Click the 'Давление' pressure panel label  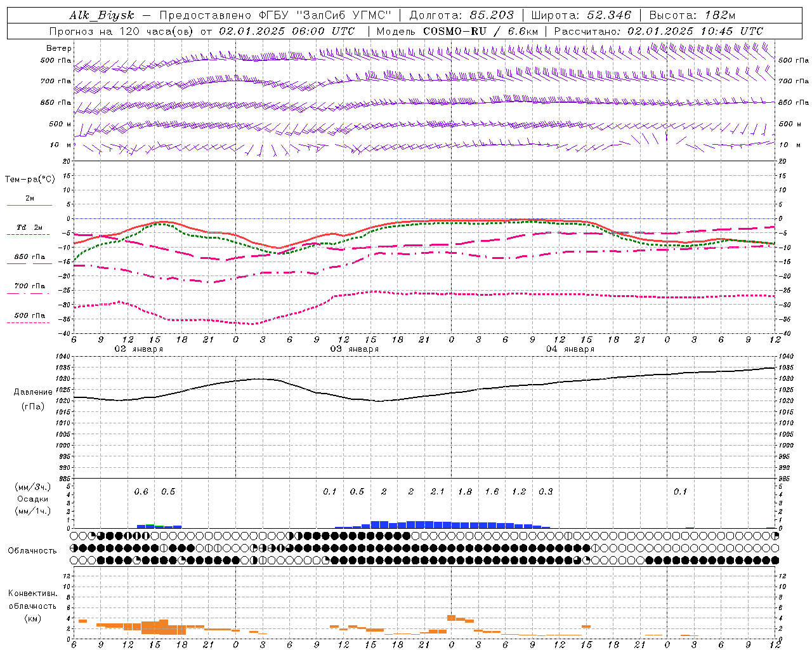(33, 392)
